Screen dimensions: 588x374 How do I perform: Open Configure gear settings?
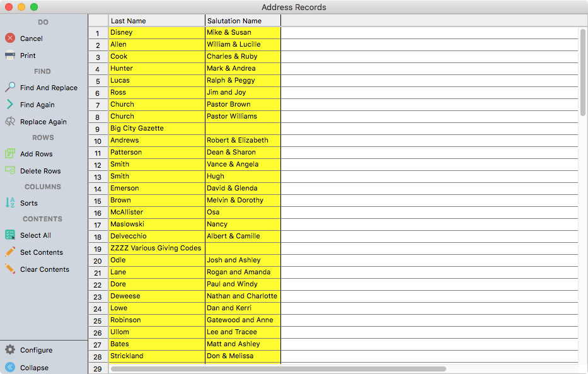pyautogui.click(x=10, y=350)
